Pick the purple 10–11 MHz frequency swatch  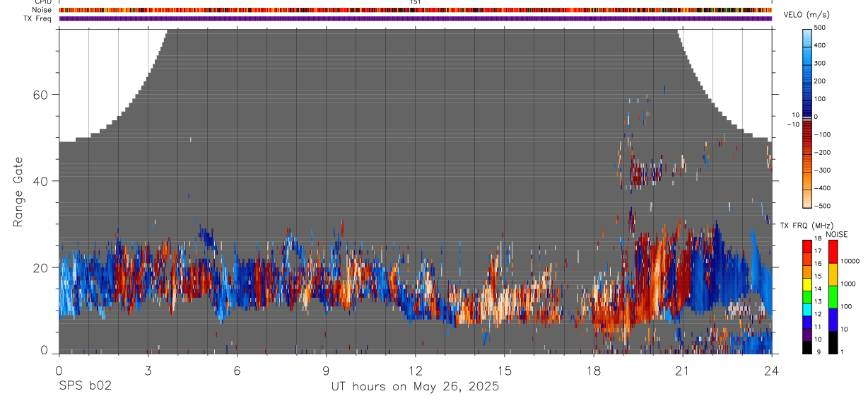click(807, 335)
